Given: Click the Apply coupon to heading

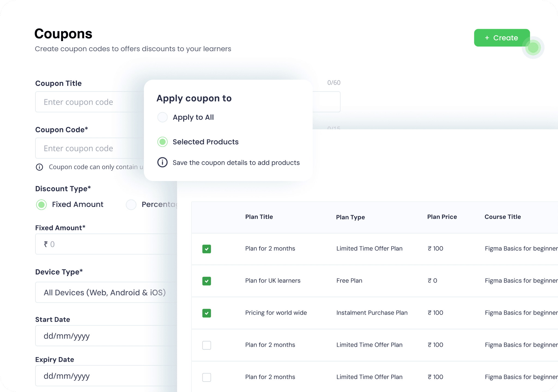Looking at the screenshot, I should [x=194, y=99].
